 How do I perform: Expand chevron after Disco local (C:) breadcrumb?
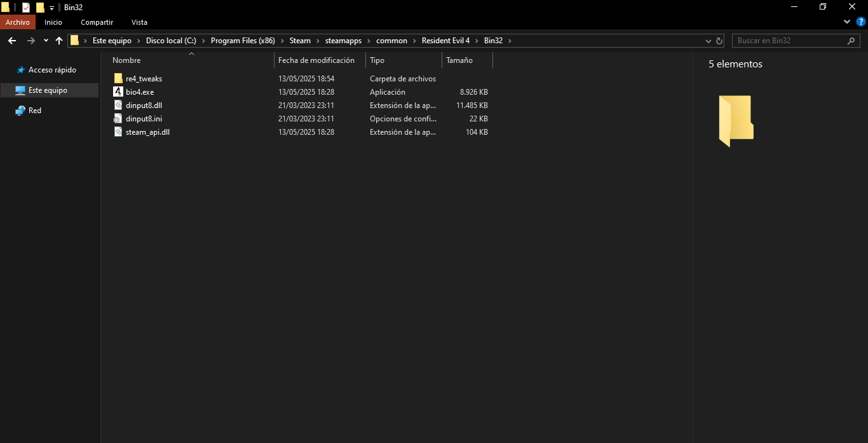click(x=204, y=41)
